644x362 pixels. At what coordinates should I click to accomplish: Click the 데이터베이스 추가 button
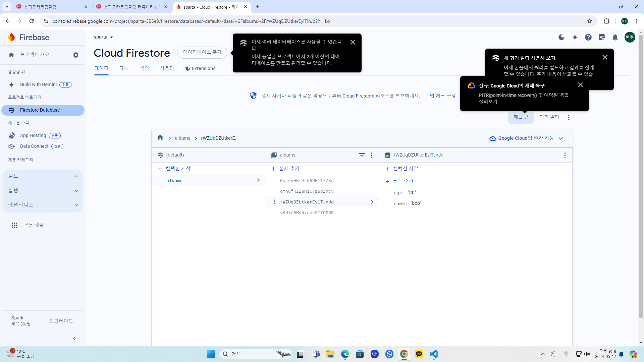(x=202, y=52)
